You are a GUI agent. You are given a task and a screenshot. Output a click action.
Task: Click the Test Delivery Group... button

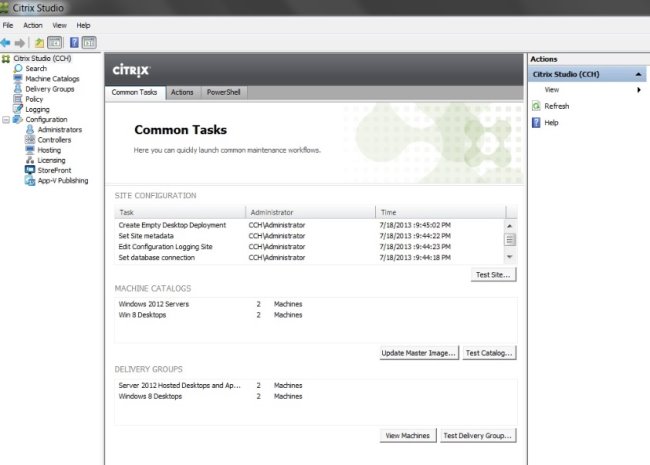478,436
